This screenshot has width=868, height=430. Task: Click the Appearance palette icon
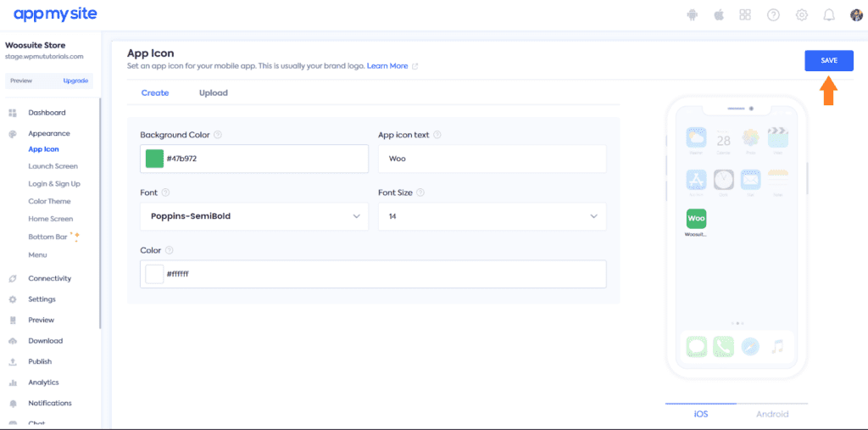[x=13, y=134]
